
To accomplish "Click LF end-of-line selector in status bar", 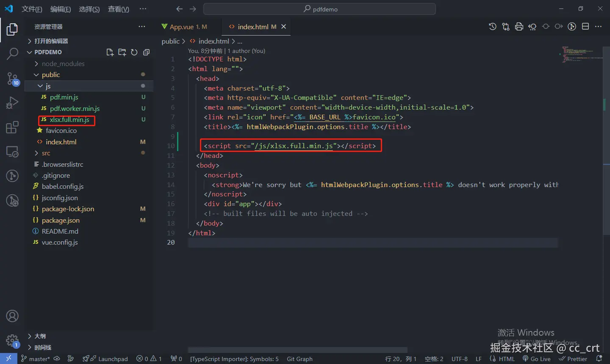I will pos(478,358).
